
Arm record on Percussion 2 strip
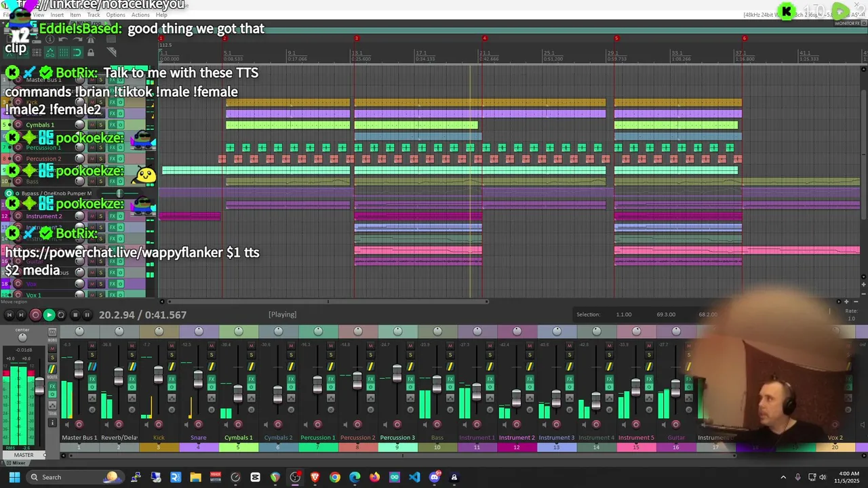pyautogui.click(x=357, y=425)
